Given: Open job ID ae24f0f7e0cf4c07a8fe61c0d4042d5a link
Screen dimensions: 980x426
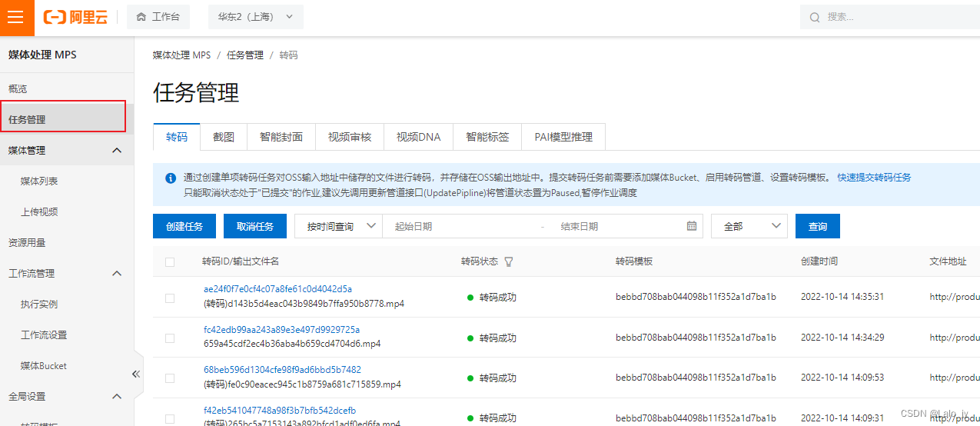Looking at the screenshot, I should (277, 289).
